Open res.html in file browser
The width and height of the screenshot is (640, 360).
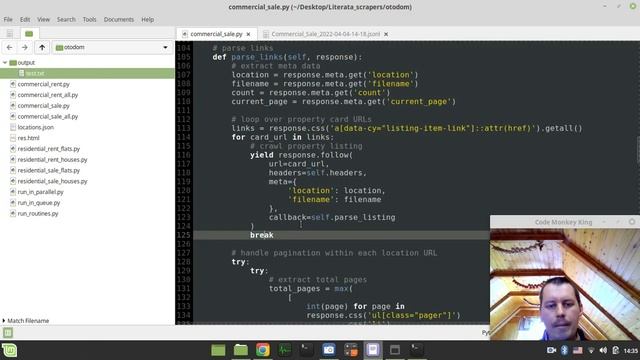pos(28,138)
